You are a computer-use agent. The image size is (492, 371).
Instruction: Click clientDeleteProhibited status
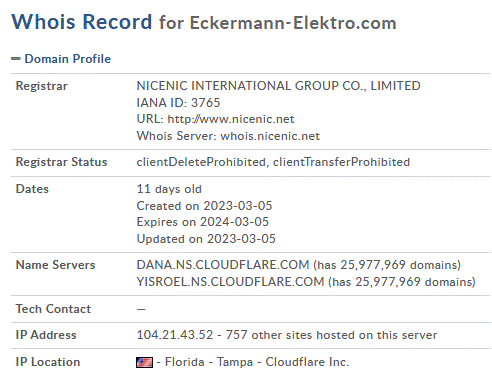pos(201,162)
